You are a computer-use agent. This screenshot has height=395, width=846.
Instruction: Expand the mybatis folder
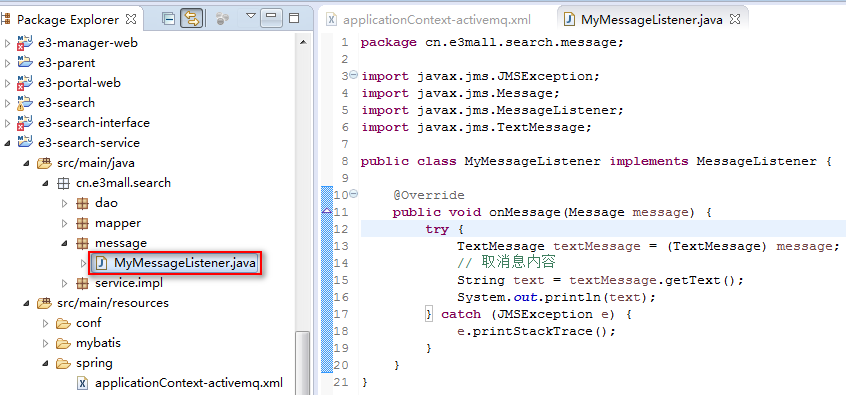click(x=46, y=343)
